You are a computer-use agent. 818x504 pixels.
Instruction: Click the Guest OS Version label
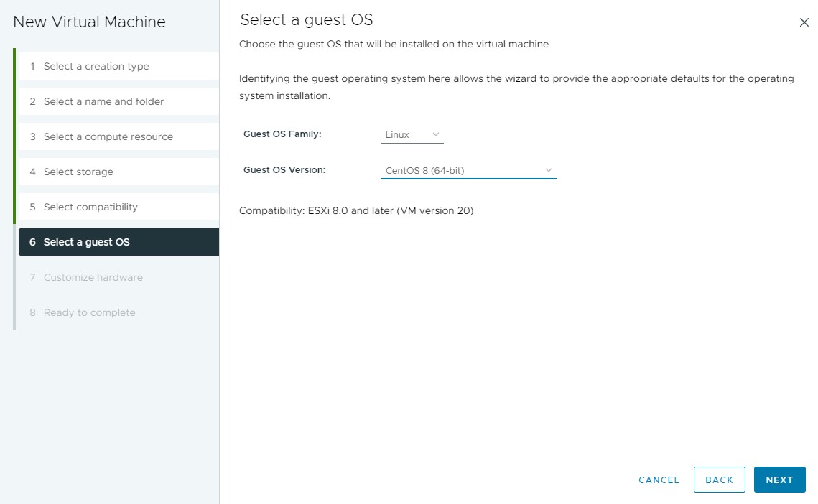tap(284, 170)
